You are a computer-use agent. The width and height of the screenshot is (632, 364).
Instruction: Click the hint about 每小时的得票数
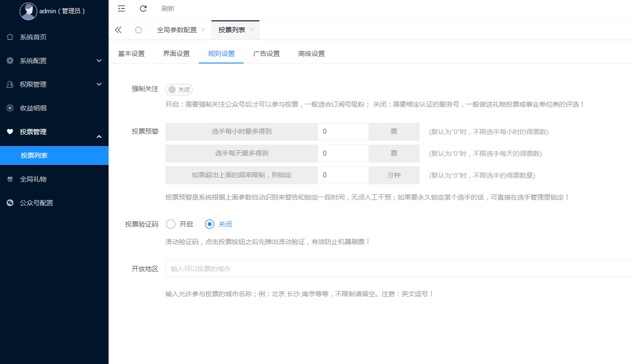click(x=489, y=132)
